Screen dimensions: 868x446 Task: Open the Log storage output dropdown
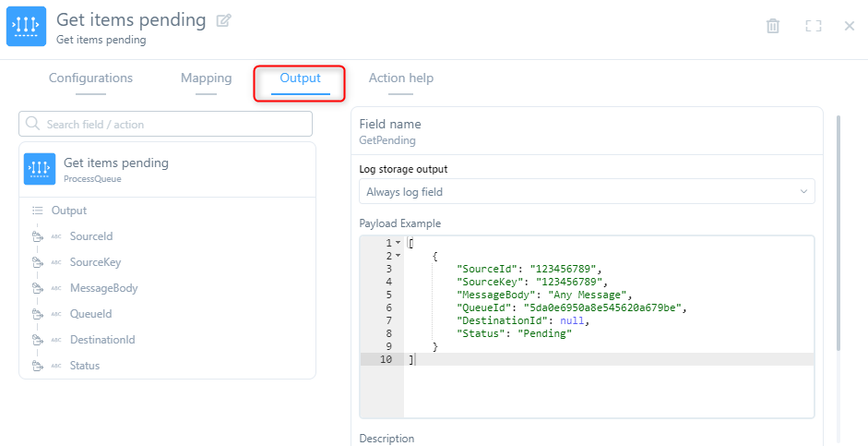(x=587, y=191)
